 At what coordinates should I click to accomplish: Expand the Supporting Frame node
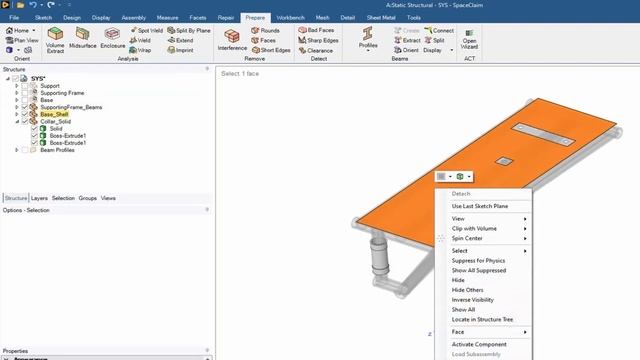click(17, 93)
